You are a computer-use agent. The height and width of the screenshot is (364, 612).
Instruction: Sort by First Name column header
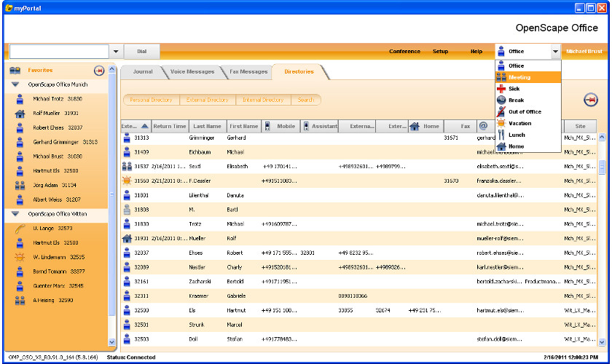[243, 126]
